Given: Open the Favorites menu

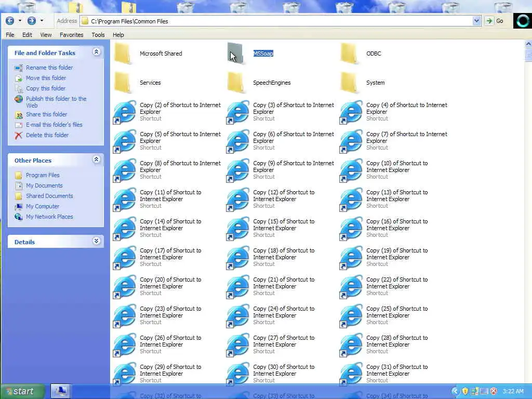Looking at the screenshot, I should 71,35.
